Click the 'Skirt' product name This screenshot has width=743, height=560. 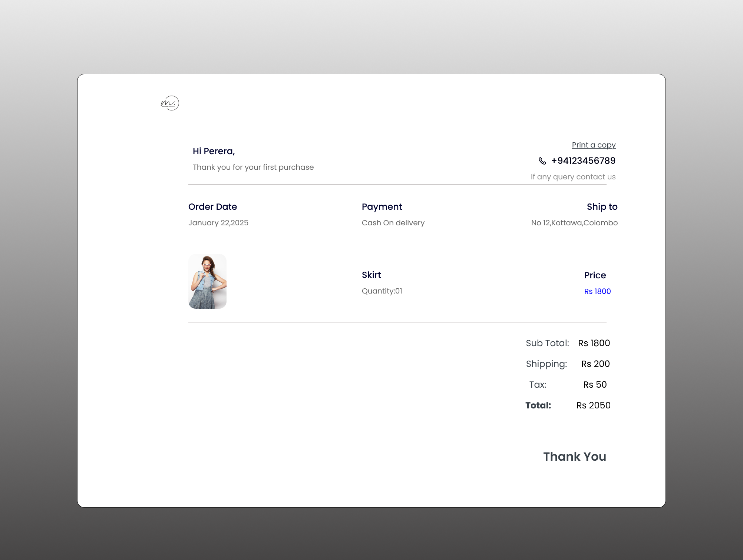tap(371, 275)
